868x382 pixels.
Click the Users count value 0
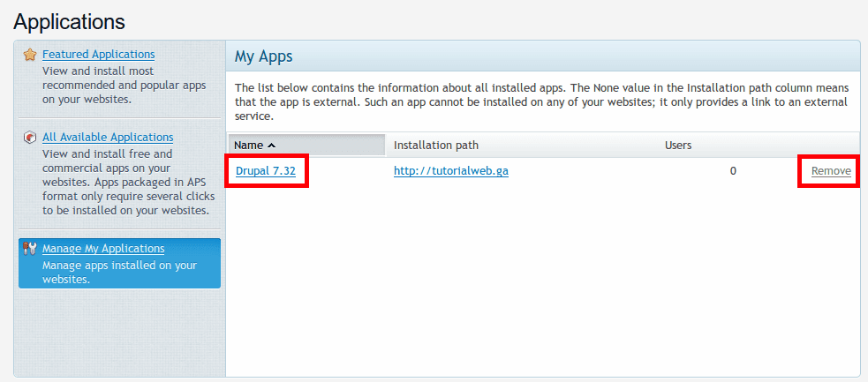point(733,171)
